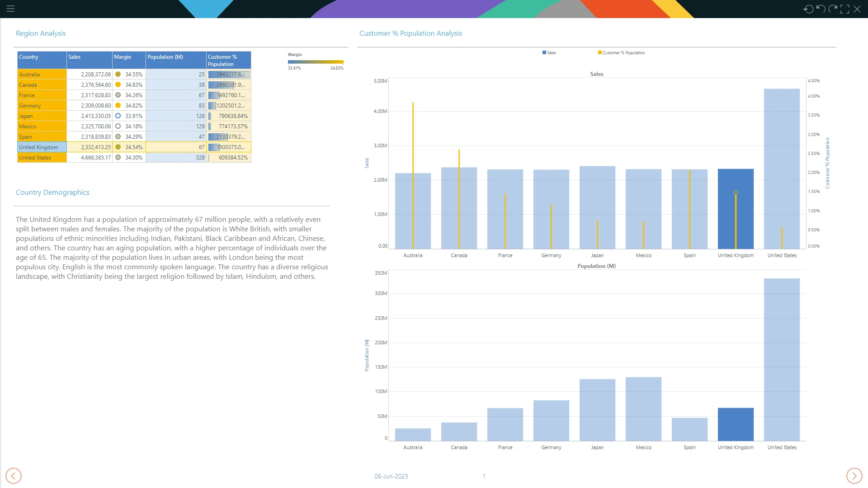Image resolution: width=868 pixels, height=488 pixels.
Task: Toggle Customer % Population legend item
Action: click(x=622, y=53)
